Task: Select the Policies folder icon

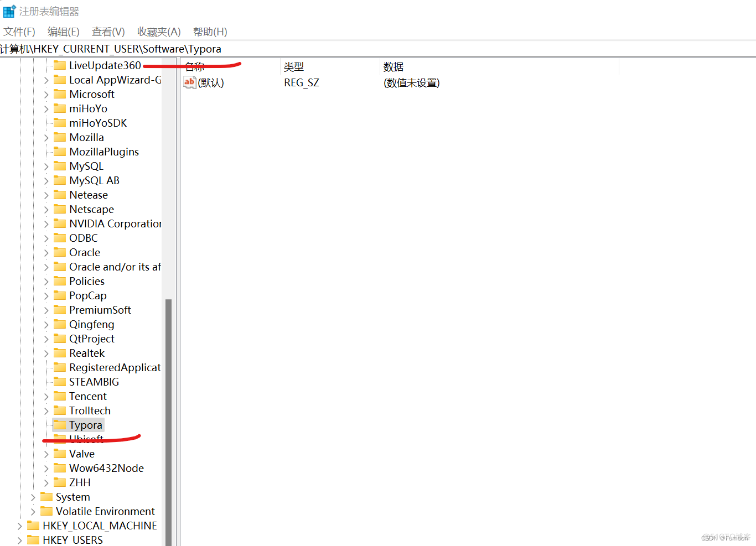Action: tap(60, 281)
